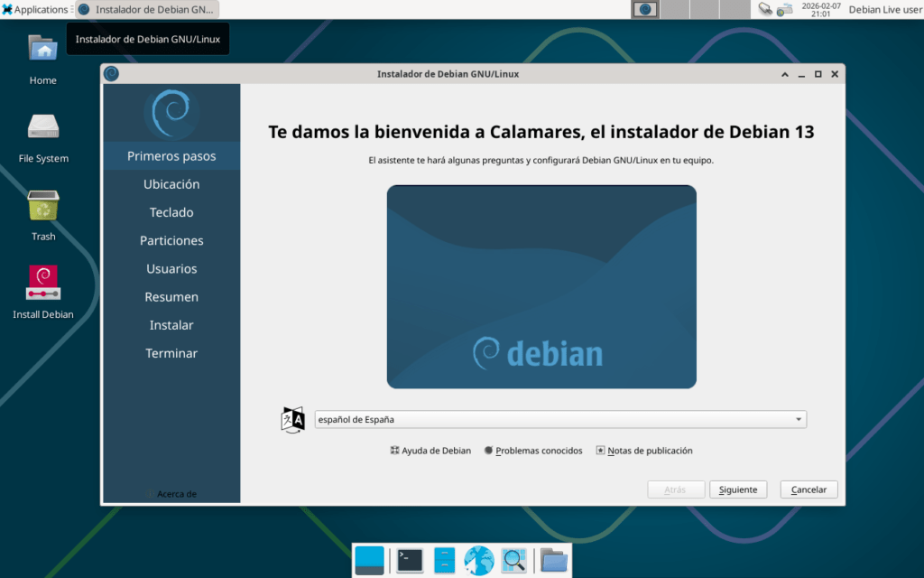Select Instalador de Debian taskbar window item

(146, 10)
